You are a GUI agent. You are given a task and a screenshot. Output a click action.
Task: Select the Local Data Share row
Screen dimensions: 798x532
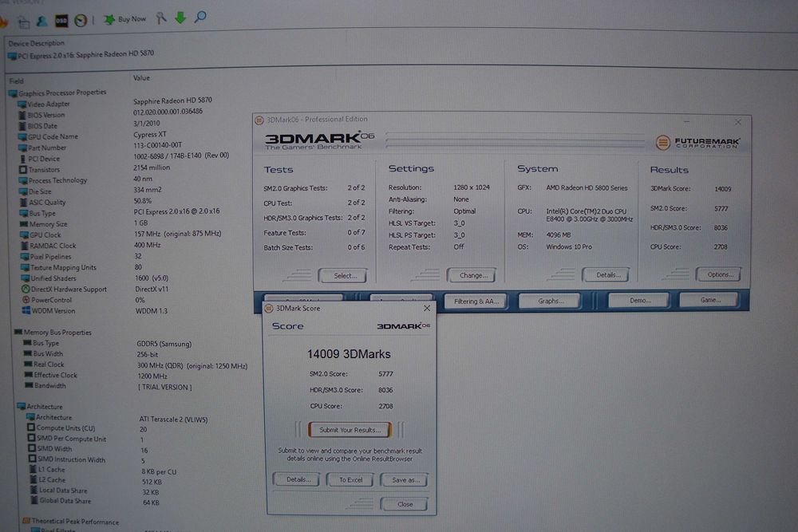point(95,491)
